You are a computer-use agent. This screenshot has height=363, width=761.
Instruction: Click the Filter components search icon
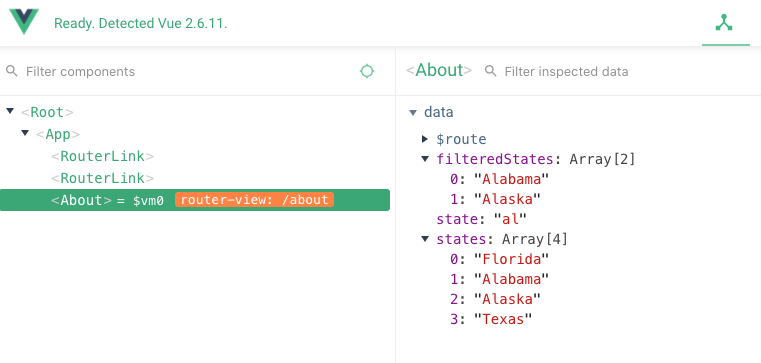tap(12, 71)
